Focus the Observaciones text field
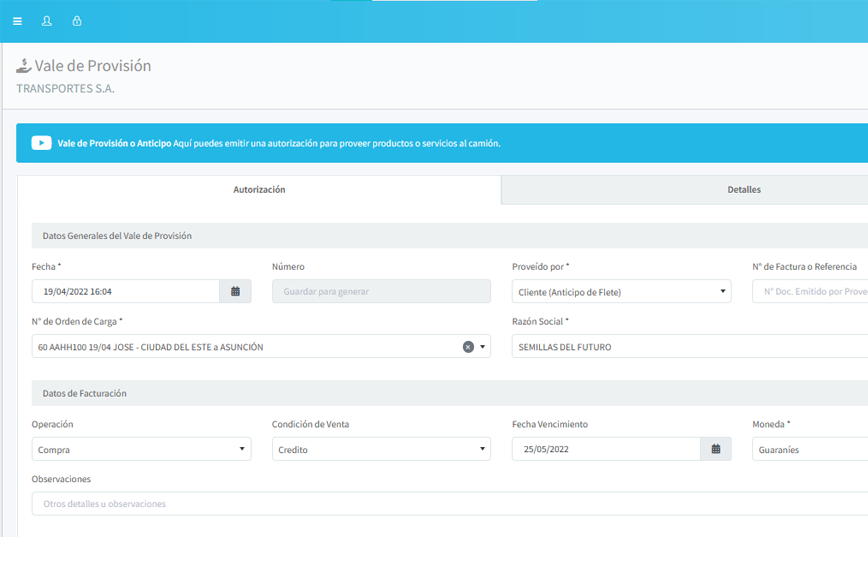The width and height of the screenshot is (868, 583). point(449,504)
